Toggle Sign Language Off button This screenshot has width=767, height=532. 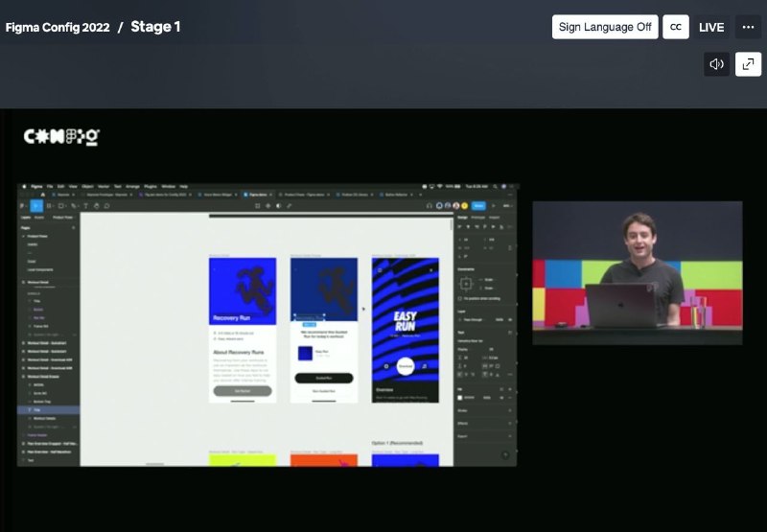pos(605,27)
